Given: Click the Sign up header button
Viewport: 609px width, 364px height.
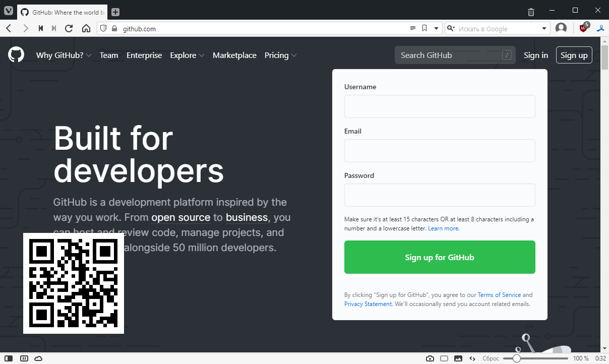Looking at the screenshot, I should (x=574, y=55).
